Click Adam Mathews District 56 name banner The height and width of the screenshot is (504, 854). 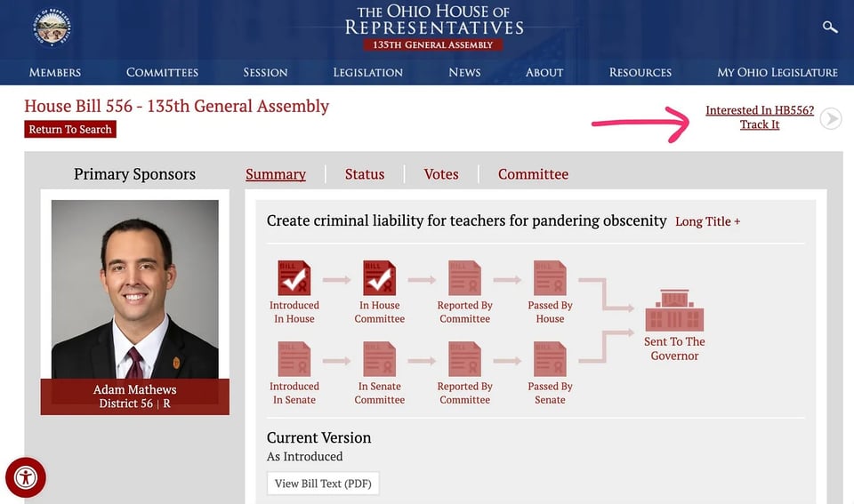click(x=134, y=396)
